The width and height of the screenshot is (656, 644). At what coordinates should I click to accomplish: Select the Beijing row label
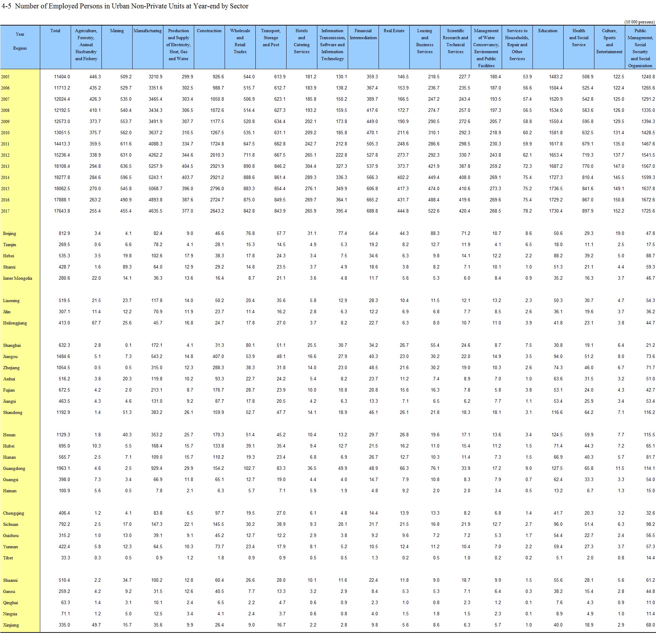click(x=9, y=234)
